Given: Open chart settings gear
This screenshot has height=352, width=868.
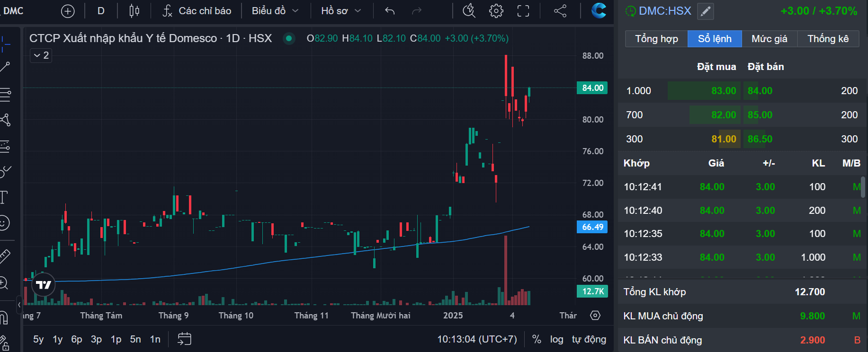Looking at the screenshot, I should tap(496, 11).
